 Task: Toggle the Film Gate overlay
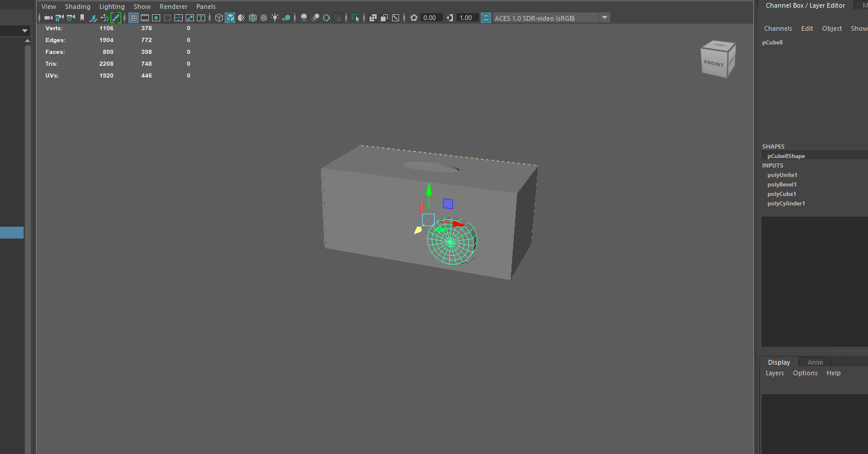[x=145, y=18]
